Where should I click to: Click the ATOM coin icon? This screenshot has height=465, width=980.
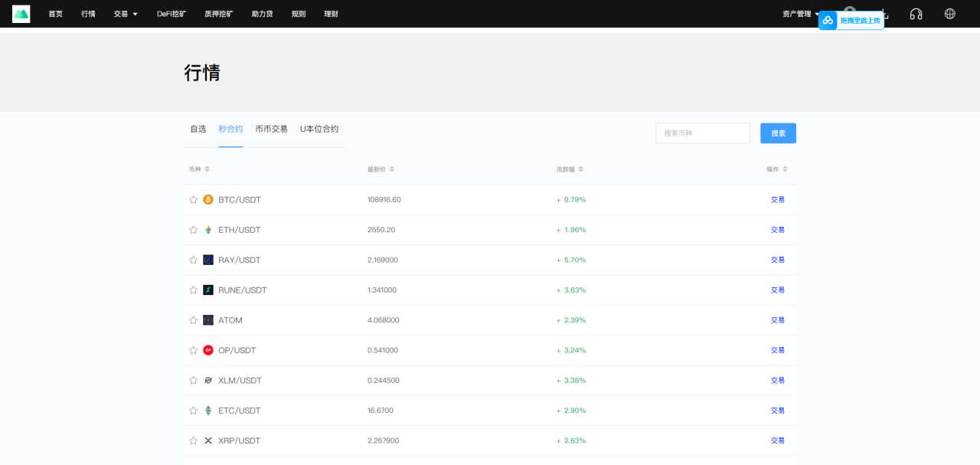tap(208, 320)
